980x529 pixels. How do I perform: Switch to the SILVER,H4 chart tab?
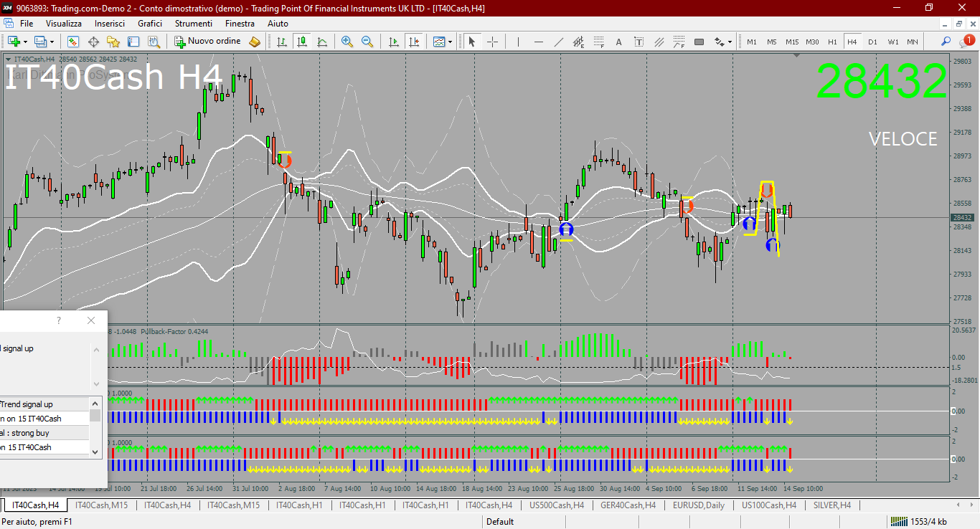pos(832,505)
